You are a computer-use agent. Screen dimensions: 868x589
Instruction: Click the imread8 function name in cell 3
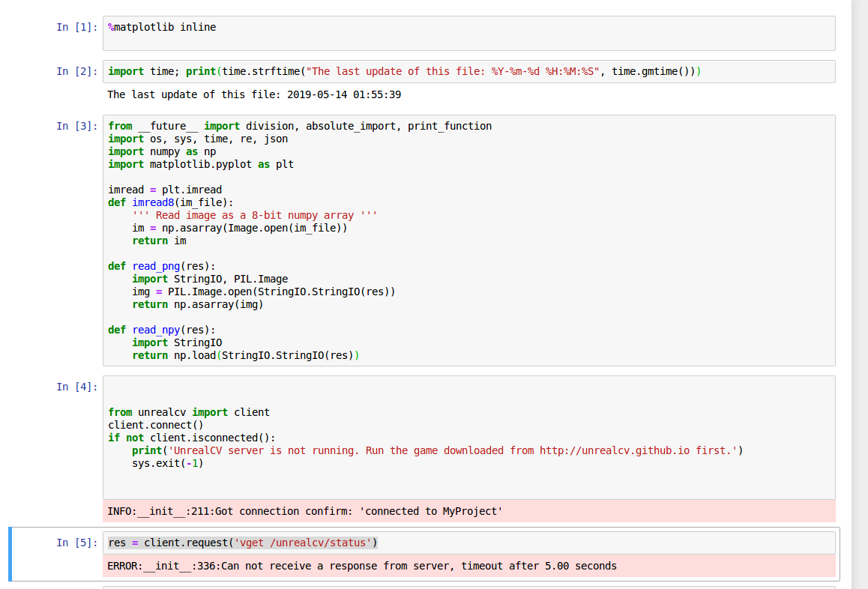[x=153, y=202]
